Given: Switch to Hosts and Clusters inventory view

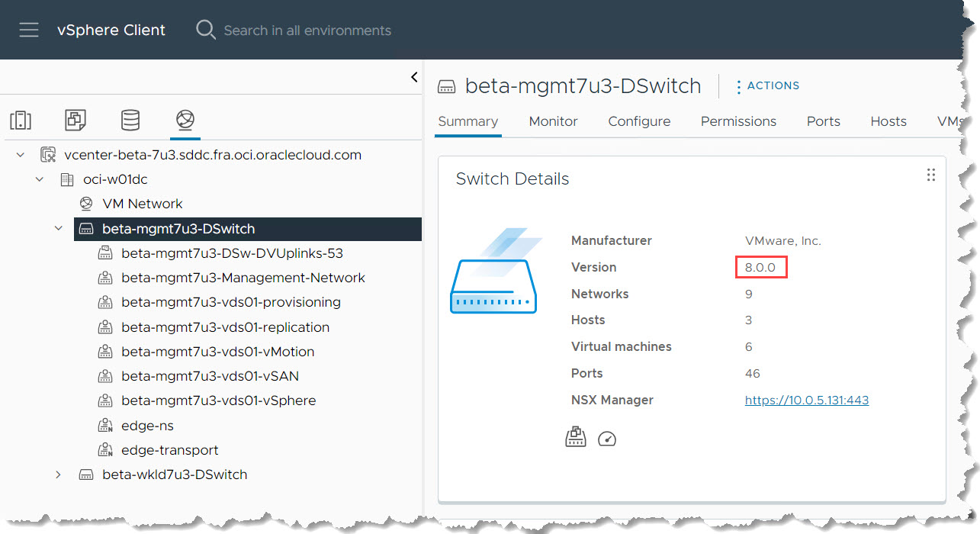Looking at the screenshot, I should (21, 120).
